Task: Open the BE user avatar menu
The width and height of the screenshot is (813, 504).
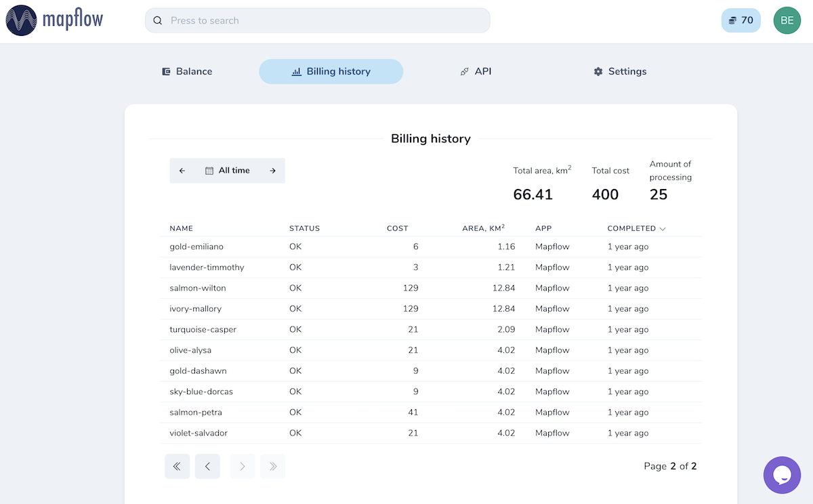Action: point(787,20)
